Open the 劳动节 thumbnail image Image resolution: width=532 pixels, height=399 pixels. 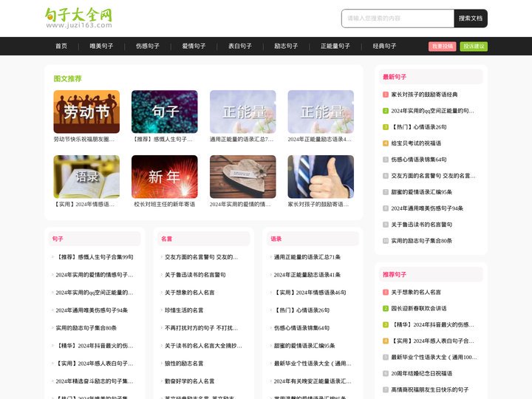(86, 112)
